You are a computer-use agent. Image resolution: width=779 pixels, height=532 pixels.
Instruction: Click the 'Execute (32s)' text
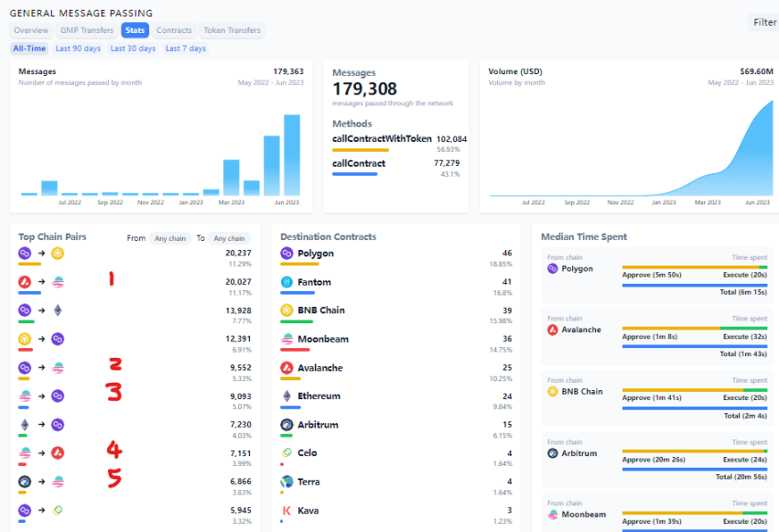pos(745,336)
